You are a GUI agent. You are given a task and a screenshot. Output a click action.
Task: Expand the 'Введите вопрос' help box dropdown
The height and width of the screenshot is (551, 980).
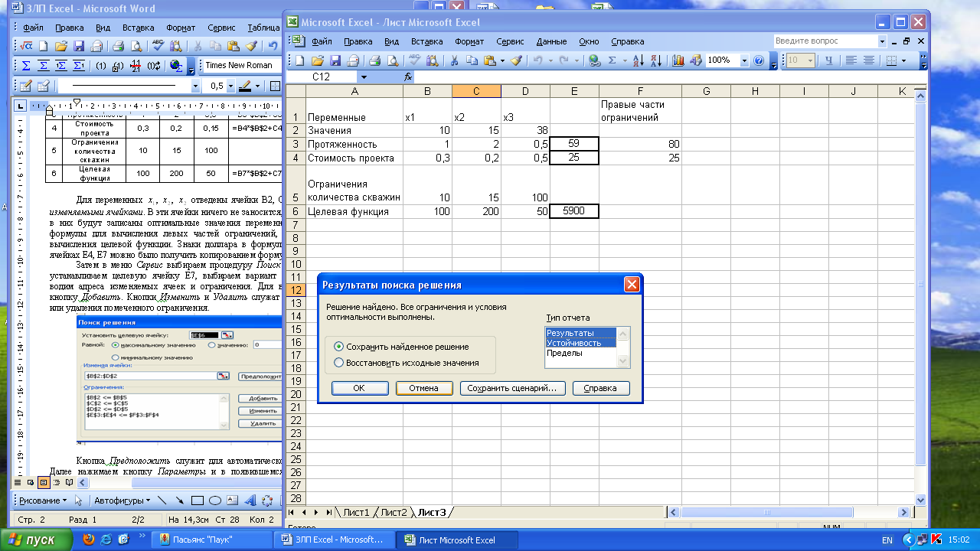click(882, 41)
